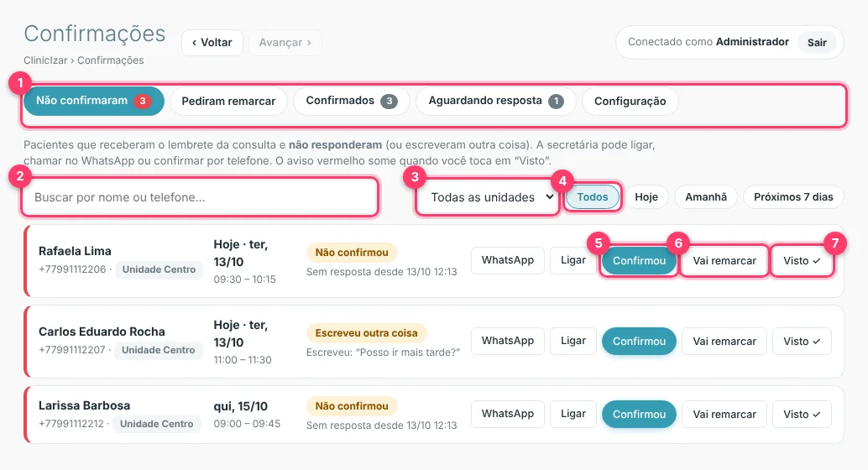Go back with the Voltar button
Viewport: 868px width, 470px height.
click(212, 43)
